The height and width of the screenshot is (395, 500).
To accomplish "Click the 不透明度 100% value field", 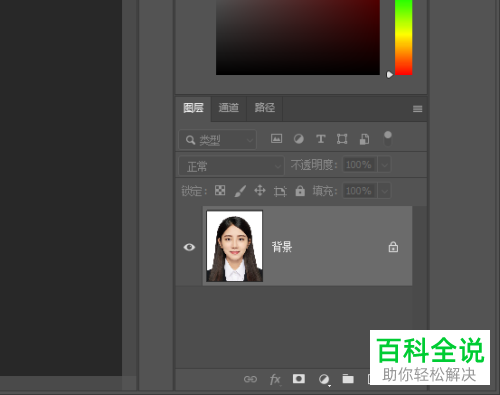I will coord(360,165).
